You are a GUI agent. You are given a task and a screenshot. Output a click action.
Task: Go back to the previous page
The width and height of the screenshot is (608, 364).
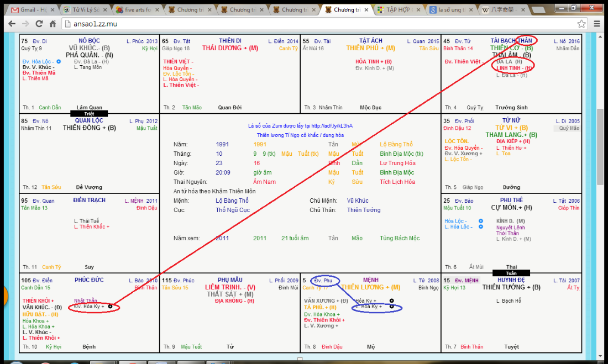tap(11, 24)
